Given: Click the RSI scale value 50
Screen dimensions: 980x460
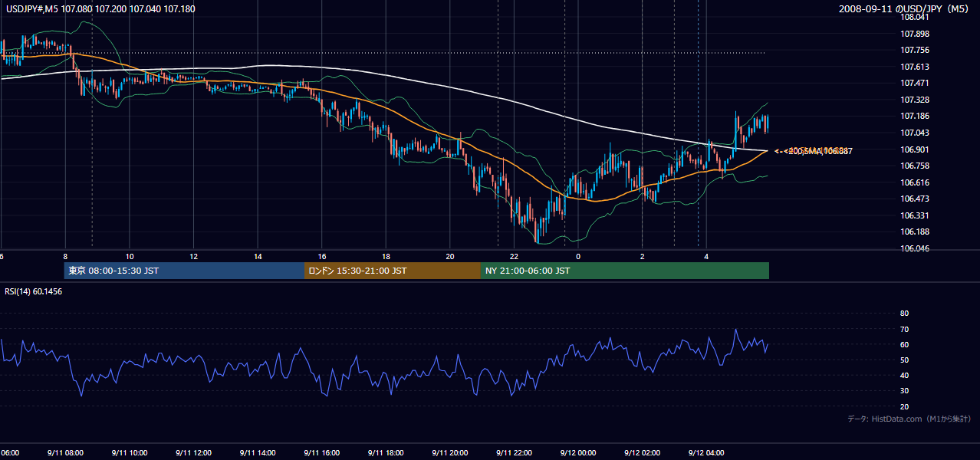Looking at the screenshot, I should (904, 360).
